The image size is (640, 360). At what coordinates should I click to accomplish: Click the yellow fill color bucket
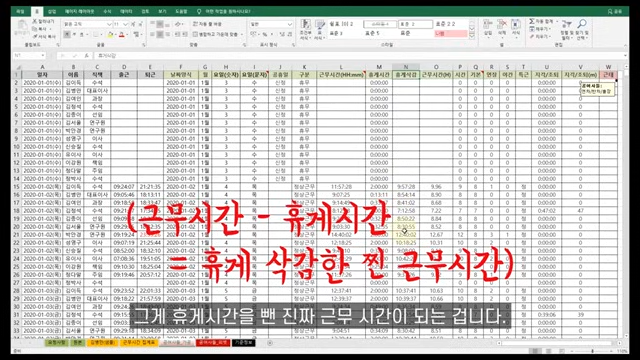tap(110, 35)
